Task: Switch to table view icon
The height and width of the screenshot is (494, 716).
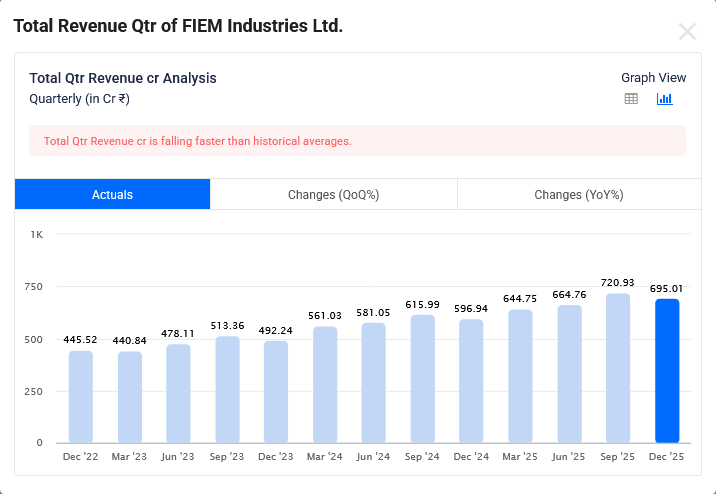Action: tap(631, 98)
